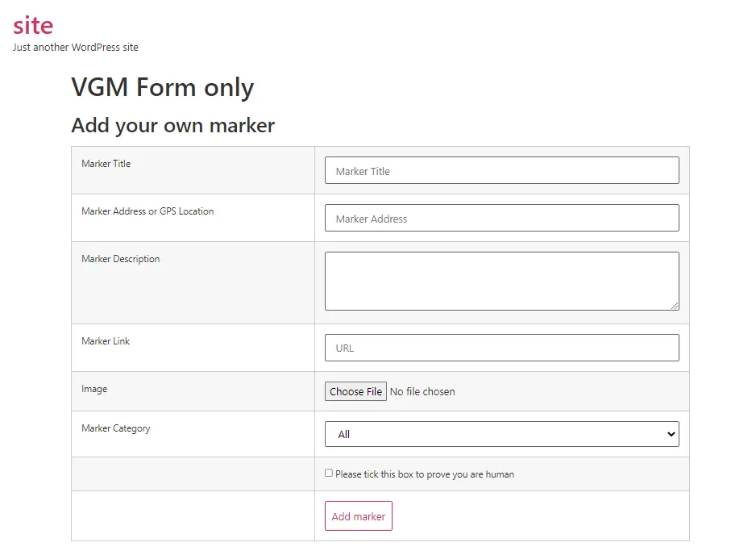The width and height of the screenshot is (756, 555).
Task: Click the Marker Category row label
Action: pos(115,428)
